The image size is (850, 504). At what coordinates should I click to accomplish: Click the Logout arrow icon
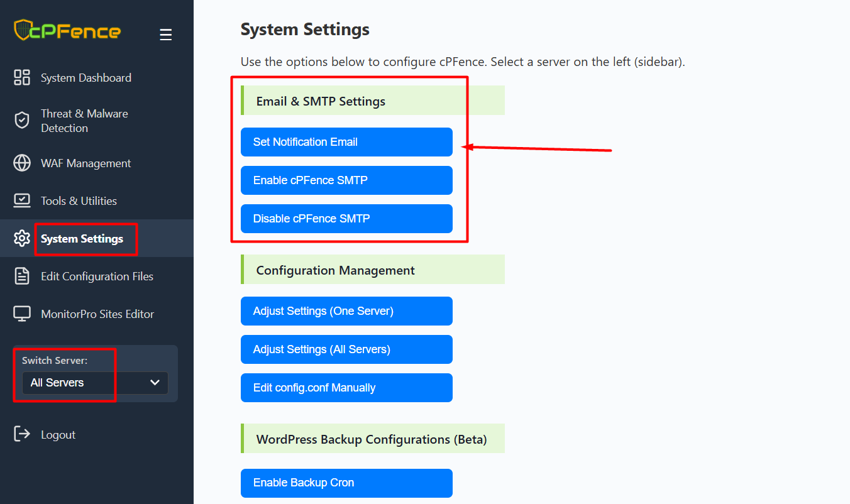coord(22,434)
